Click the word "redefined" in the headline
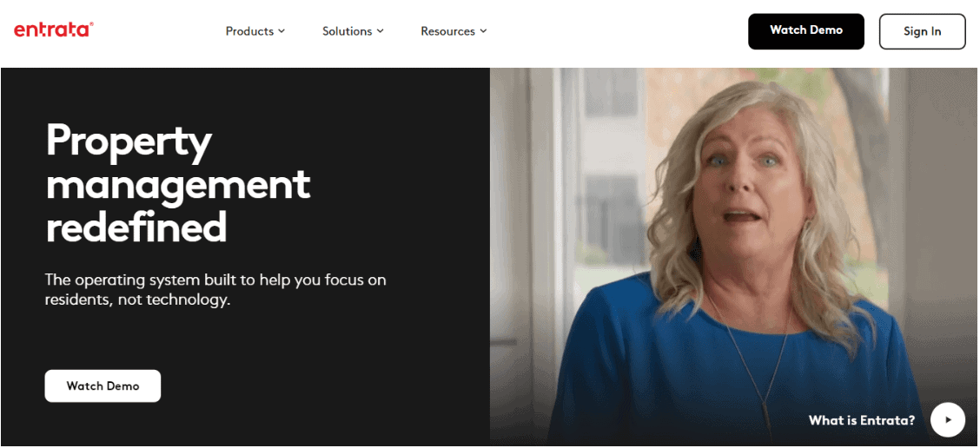980x448 pixels. [x=136, y=227]
